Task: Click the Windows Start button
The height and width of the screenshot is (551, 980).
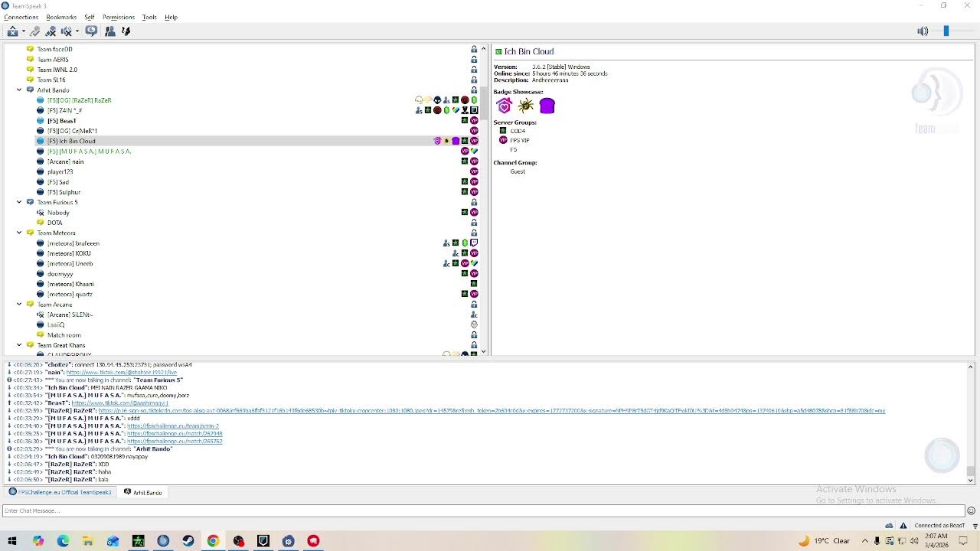Action: click(12, 541)
